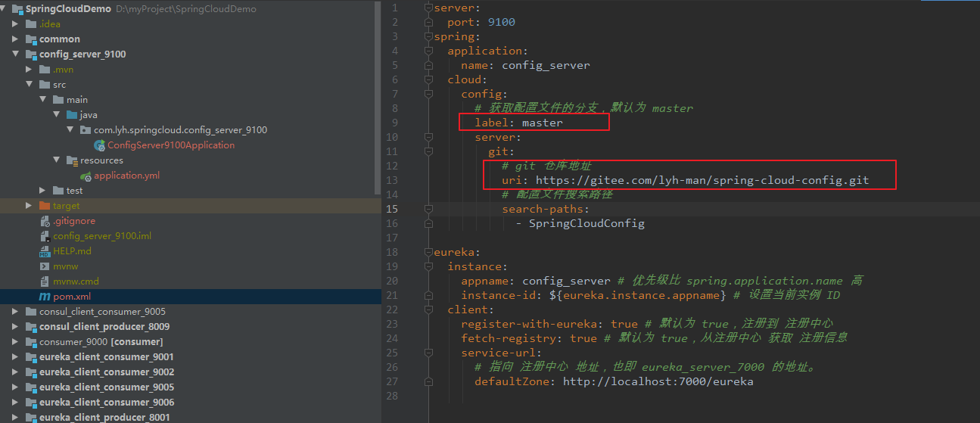The width and height of the screenshot is (980, 423).
Task: Collapse the config_server_9100 module arrow
Action: (15, 54)
